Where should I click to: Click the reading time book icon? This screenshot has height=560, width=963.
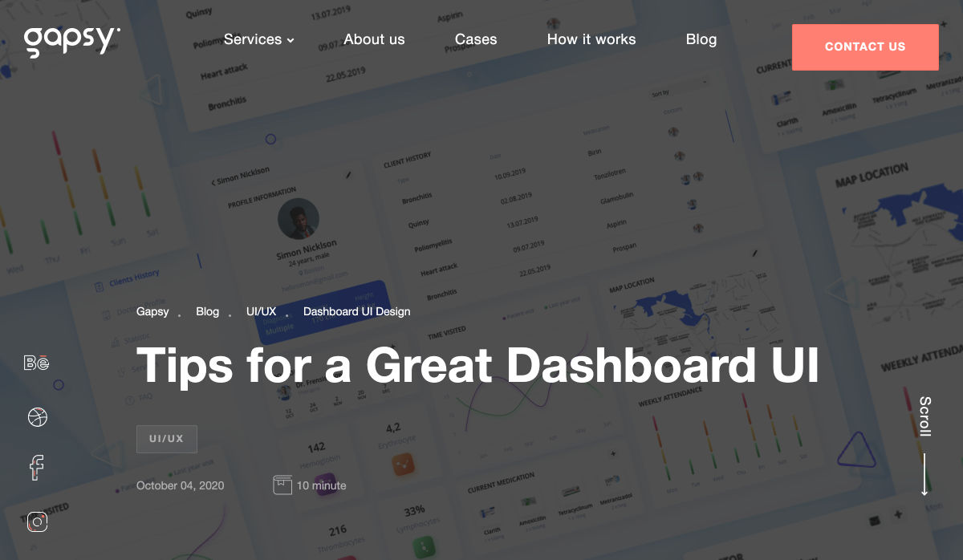point(282,485)
